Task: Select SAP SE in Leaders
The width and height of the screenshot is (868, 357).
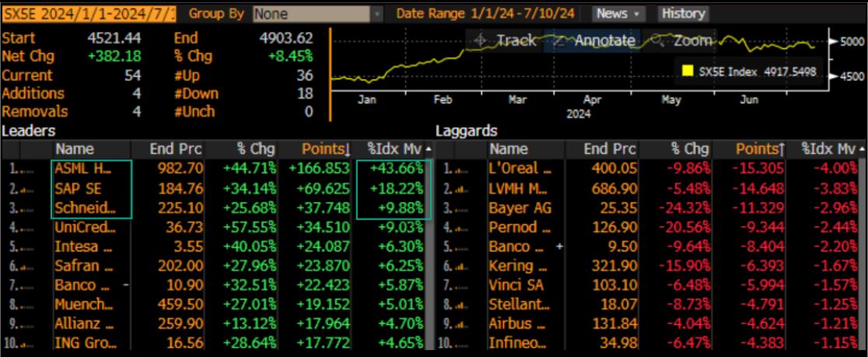Action: (x=78, y=189)
